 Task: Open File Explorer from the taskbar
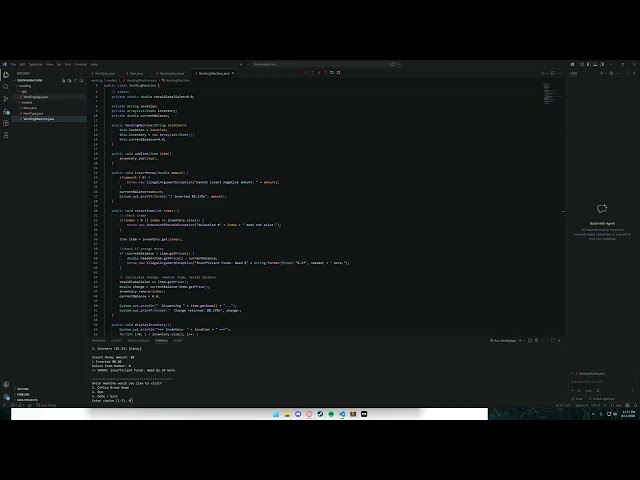(287, 414)
